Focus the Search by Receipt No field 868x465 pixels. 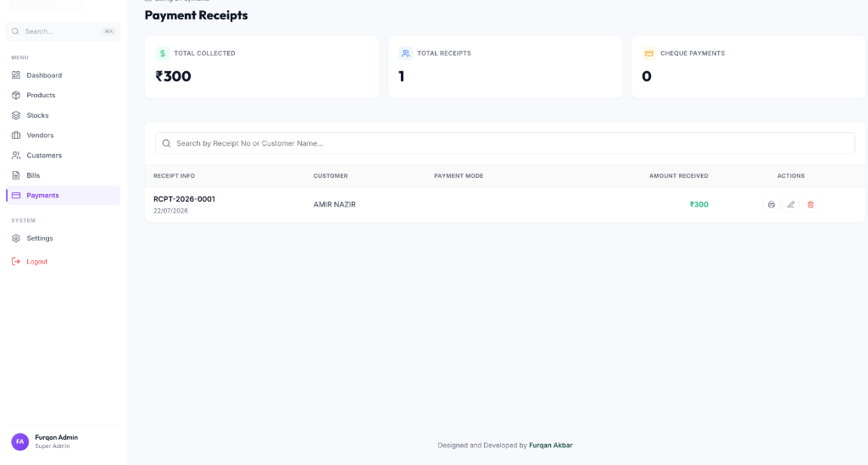pos(505,143)
